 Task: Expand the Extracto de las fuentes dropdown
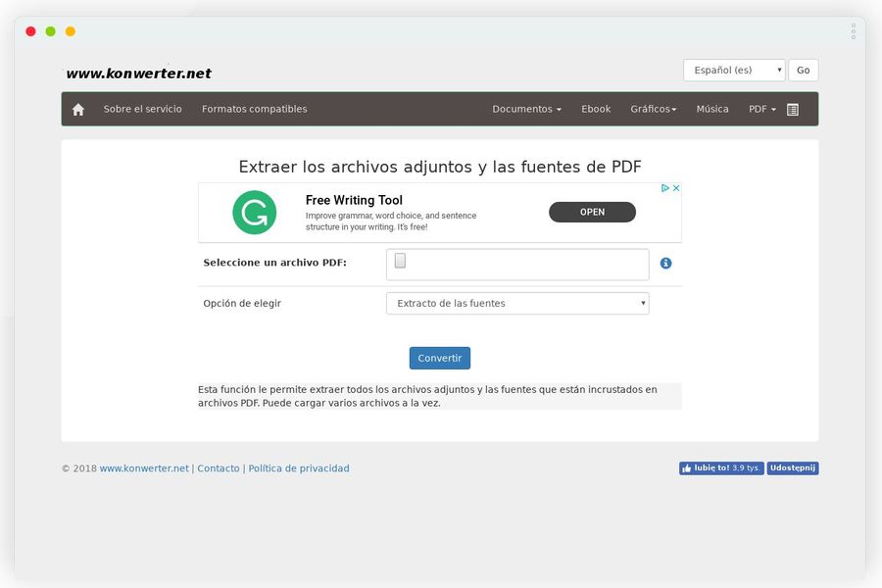click(517, 303)
